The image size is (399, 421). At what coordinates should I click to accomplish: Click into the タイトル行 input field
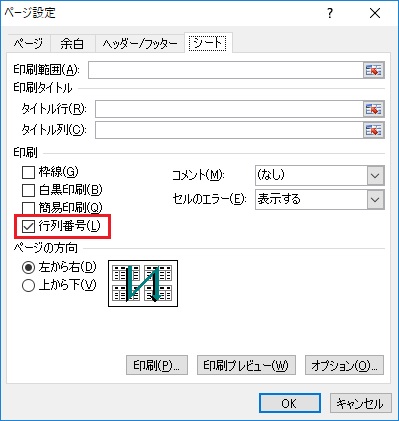pyautogui.click(x=229, y=109)
